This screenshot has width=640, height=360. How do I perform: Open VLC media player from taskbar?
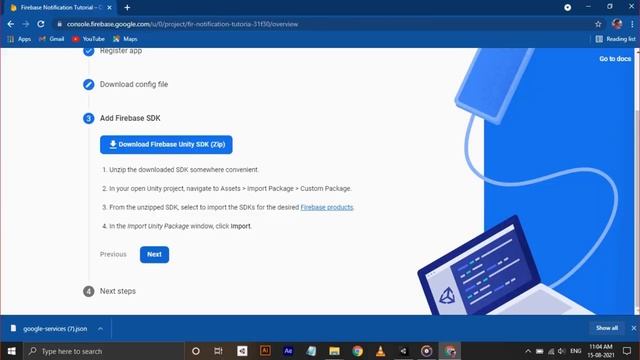click(x=380, y=351)
